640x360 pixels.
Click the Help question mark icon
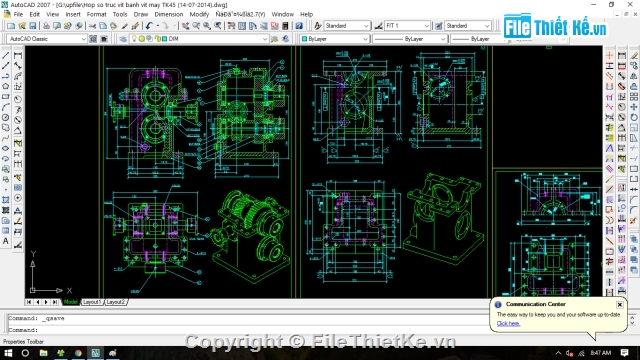(299, 26)
